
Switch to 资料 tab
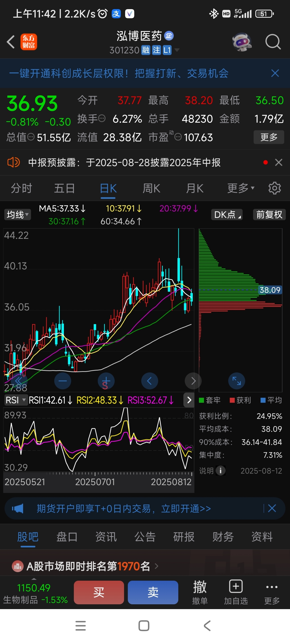point(262,537)
